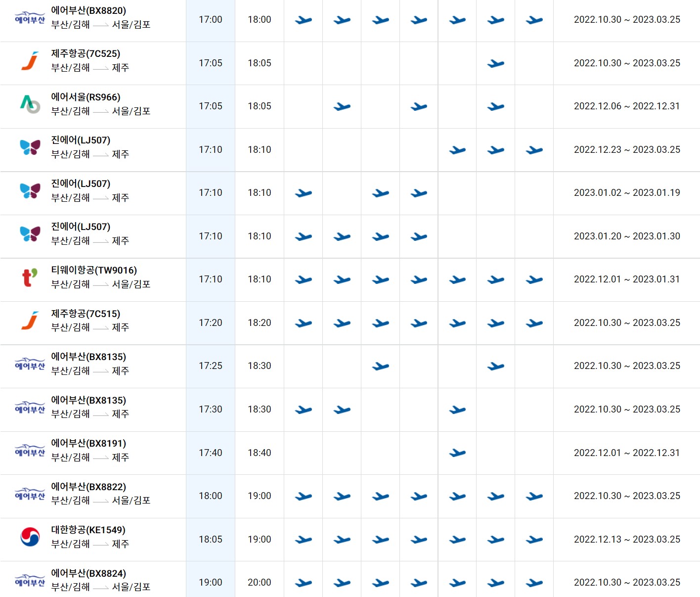
Task: Click first airplane icon in 17:25 BX8135 row
Action: 380,366
